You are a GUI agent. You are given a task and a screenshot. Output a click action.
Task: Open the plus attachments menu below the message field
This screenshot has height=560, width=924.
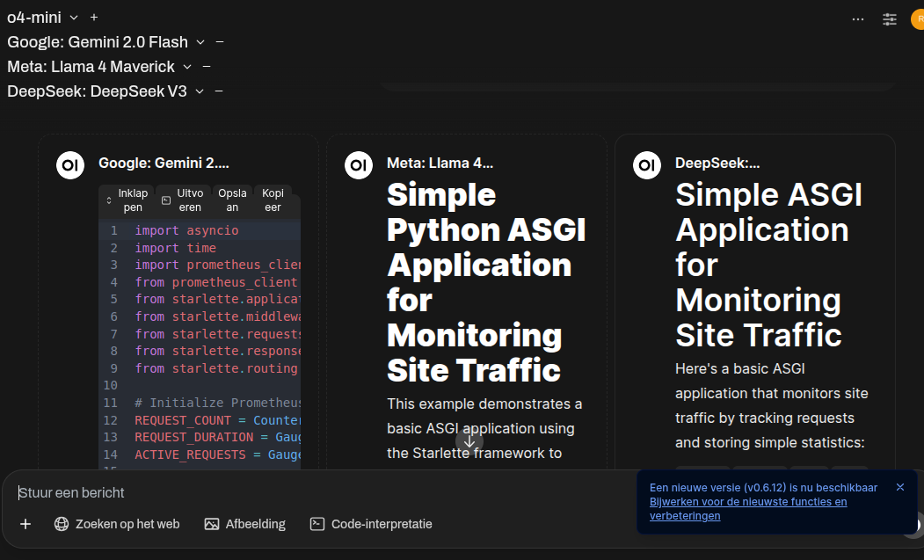[x=25, y=524]
